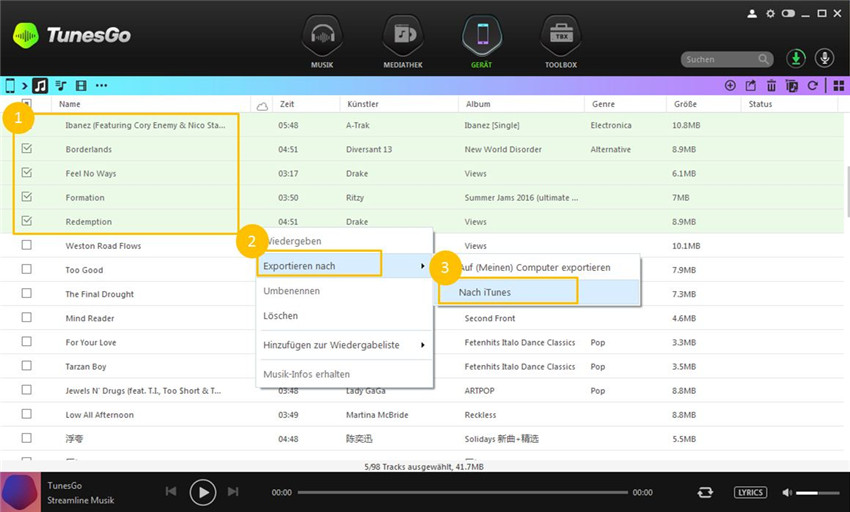Switch to grid view icon
The width and height of the screenshot is (850, 512).
click(x=839, y=85)
